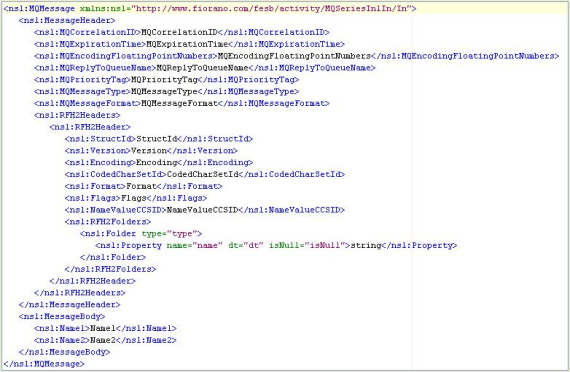Click the Name2 element value
The image size is (570, 372).
tap(103, 340)
